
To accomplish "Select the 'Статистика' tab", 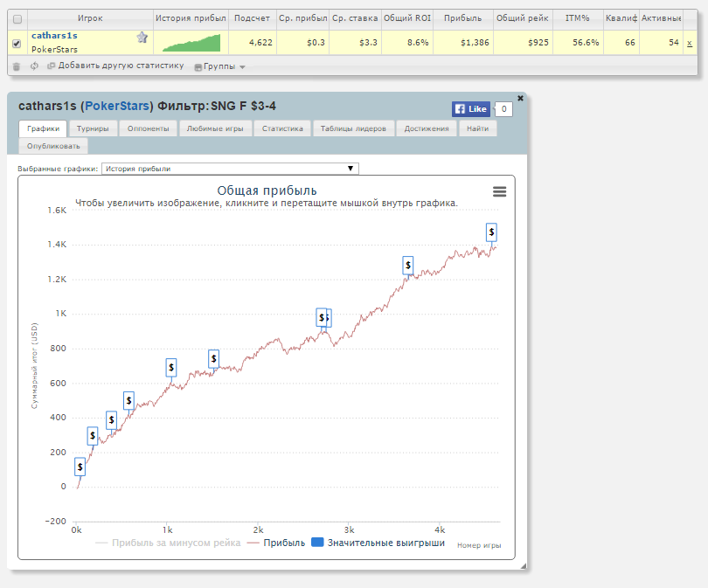I will click(x=282, y=128).
